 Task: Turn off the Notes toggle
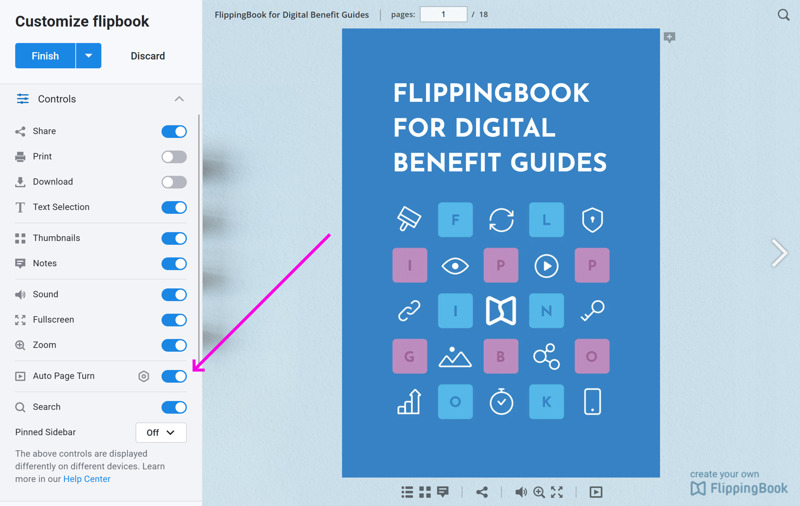(174, 264)
